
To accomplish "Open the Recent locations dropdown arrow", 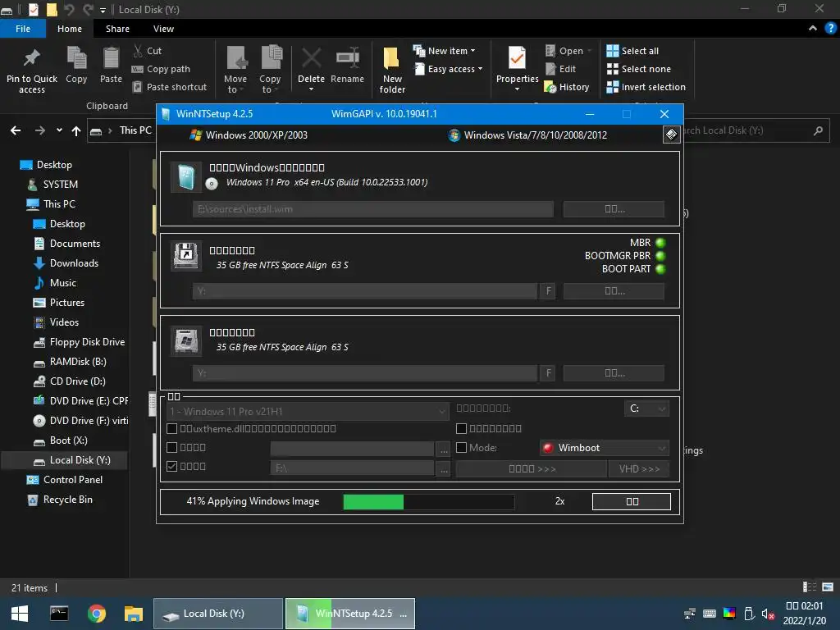I will pos(59,130).
